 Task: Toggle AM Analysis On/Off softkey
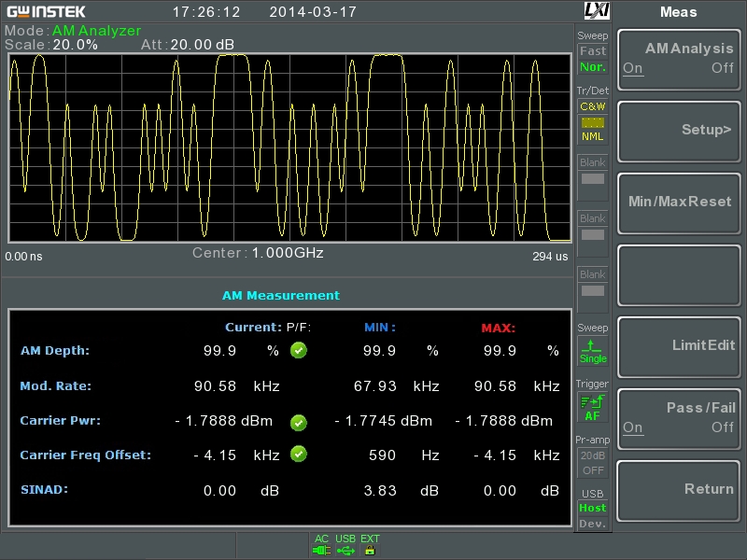679,60
